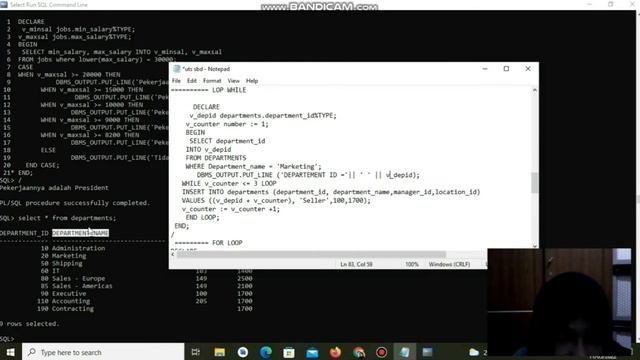The width and height of the screenshot is (640, 360).
Task: Click 'select * from departments;' SQL command line
Action: tap(67, 218)
